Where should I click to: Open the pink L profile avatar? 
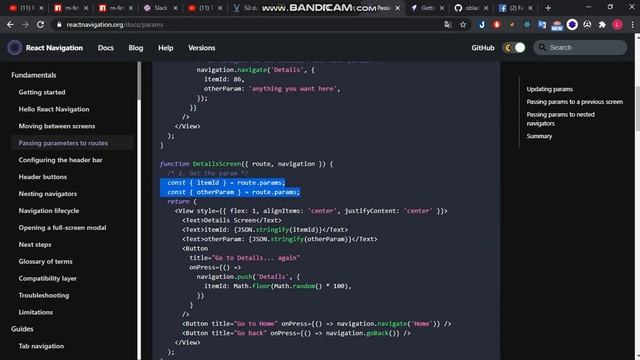click(618, 24)
